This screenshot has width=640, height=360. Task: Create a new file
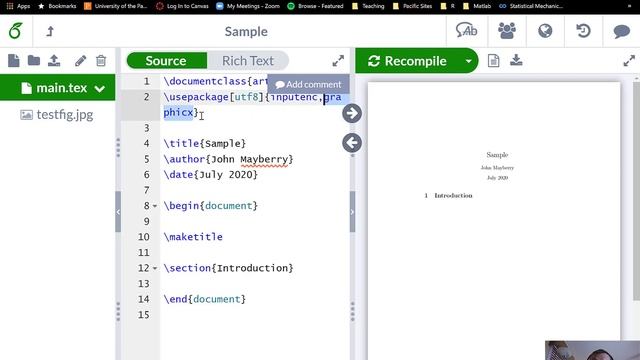(13, 61)
